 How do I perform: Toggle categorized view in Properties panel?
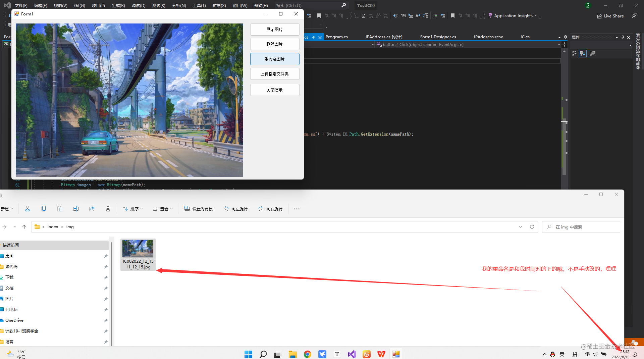pyautogui.click(x=575, y=54)
